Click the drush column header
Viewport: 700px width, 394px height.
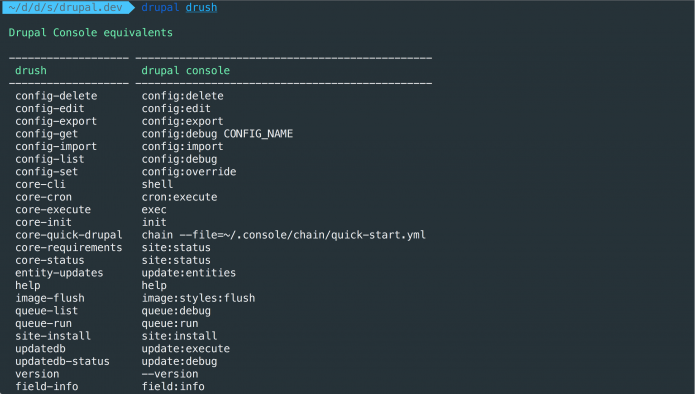31,71
